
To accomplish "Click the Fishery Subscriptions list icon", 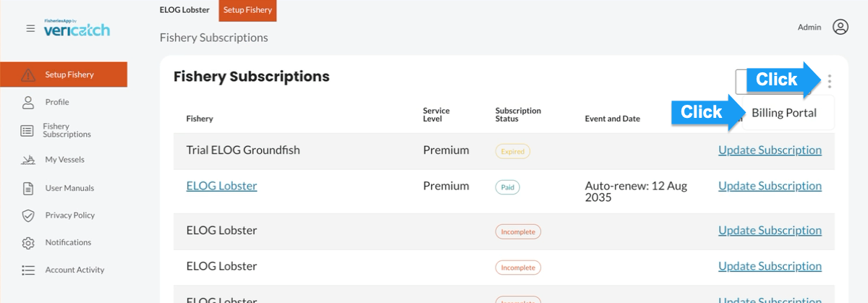I will pyautogui.click(x=28, y=131).
